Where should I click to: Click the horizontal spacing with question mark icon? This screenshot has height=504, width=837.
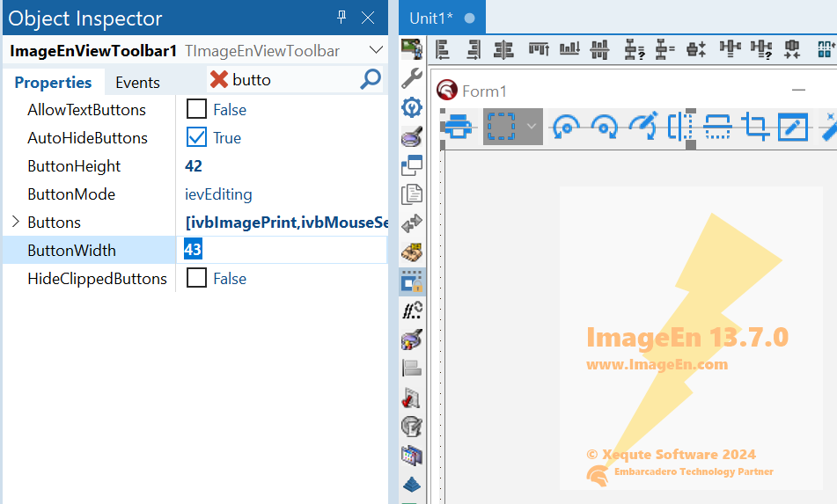(761, 49)
